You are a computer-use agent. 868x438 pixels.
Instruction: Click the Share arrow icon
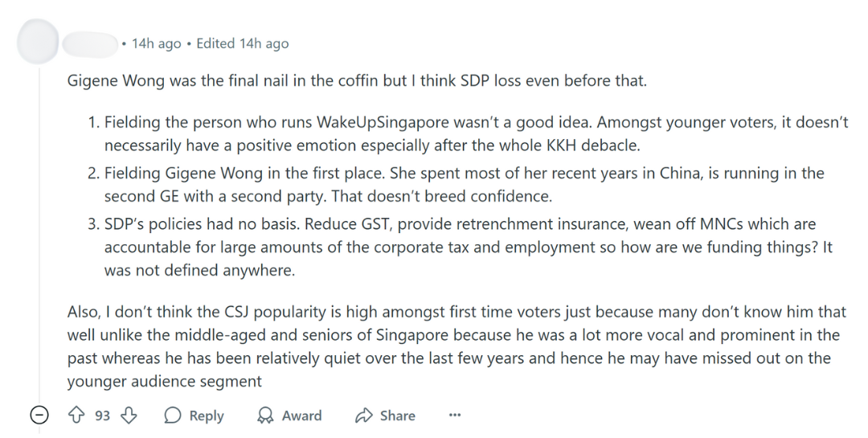pyautogui.click(x=364, y=415)
